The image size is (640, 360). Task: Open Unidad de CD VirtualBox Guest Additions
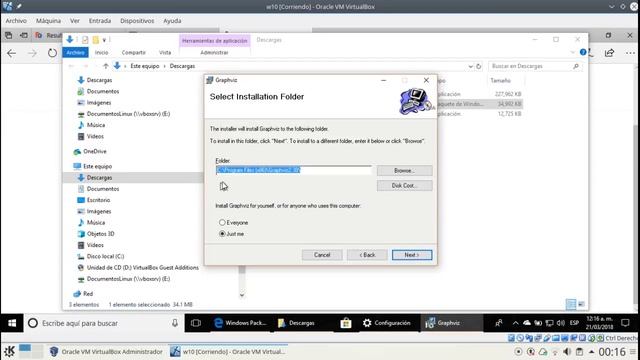click(x=142, y=268)
